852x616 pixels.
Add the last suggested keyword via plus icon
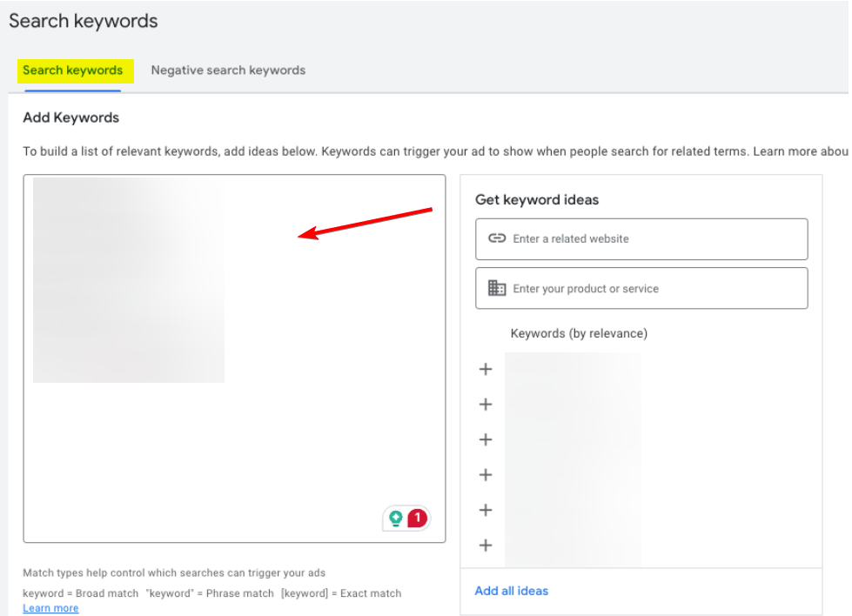point(486,546)
